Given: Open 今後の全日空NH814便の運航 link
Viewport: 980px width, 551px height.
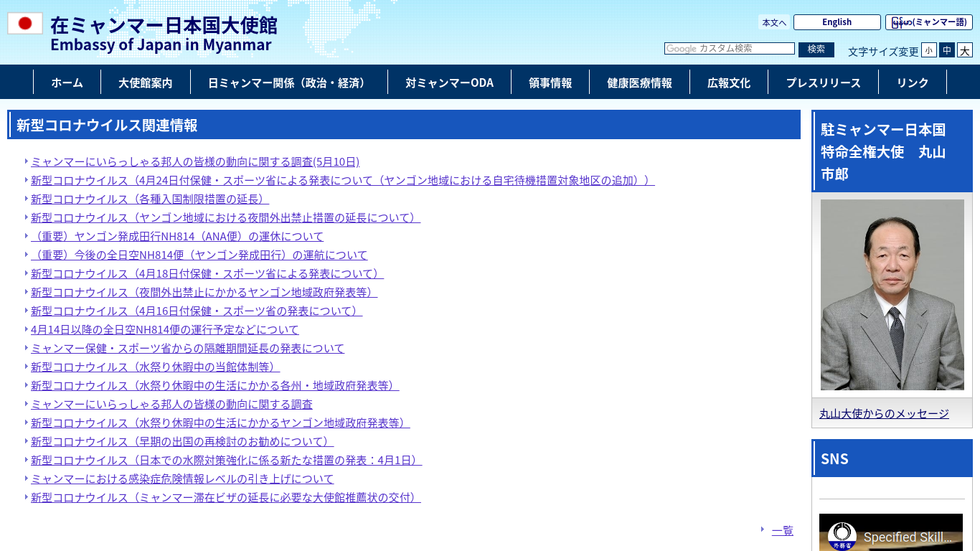Looking at the screenshot, I should 199,255.
